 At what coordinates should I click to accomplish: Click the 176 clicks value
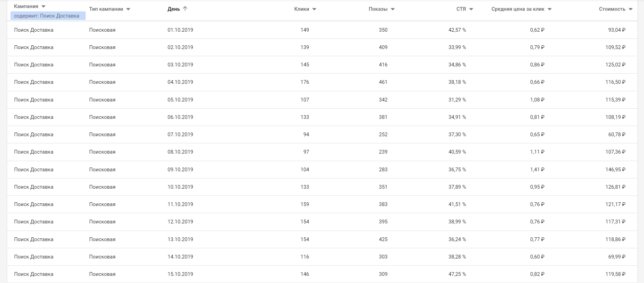(305, 82)
